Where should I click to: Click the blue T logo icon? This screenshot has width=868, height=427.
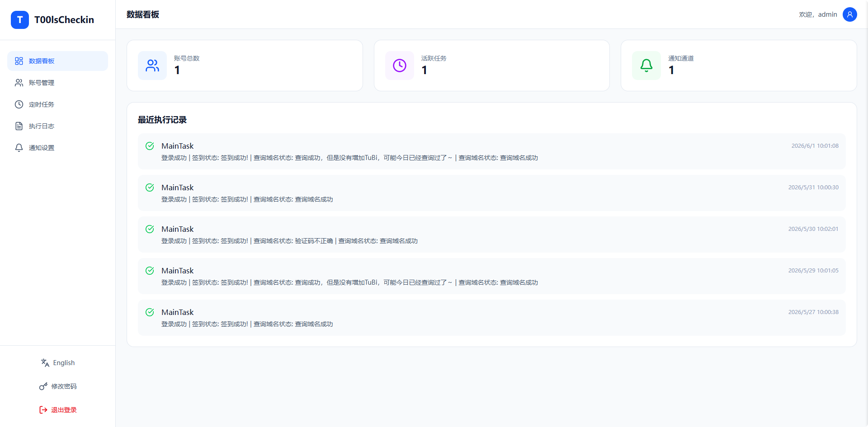[20, 20]
